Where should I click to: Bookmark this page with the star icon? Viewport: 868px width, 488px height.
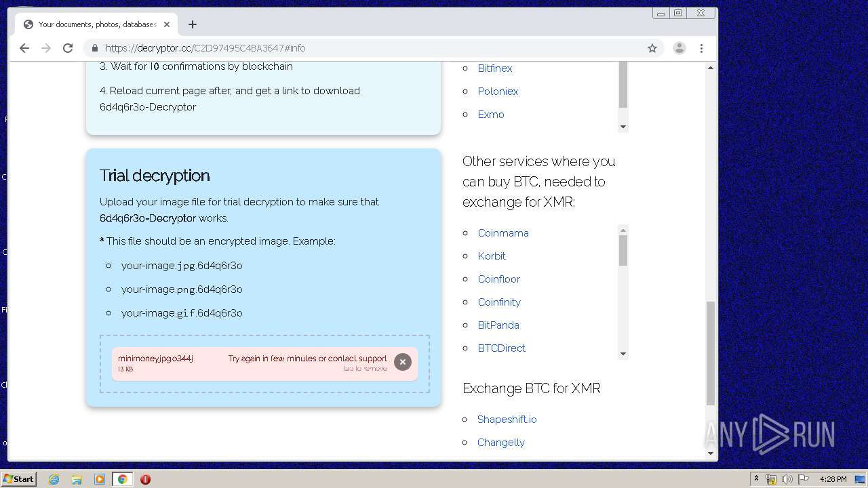pyautogui.click(x=652, y=48)
